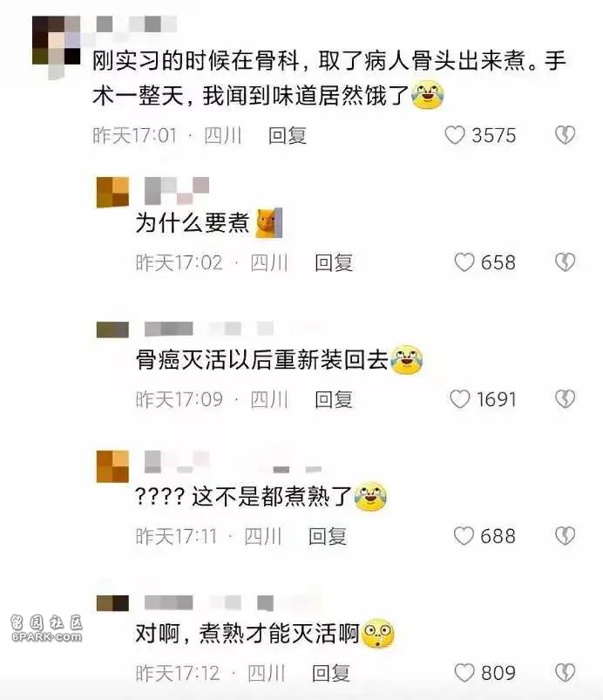The height and width of the screenshot is (700, 603).
Task: Tap 回复 on the 为什么要煮 comment
Action: pyautogui.click(x=334, y=262)
